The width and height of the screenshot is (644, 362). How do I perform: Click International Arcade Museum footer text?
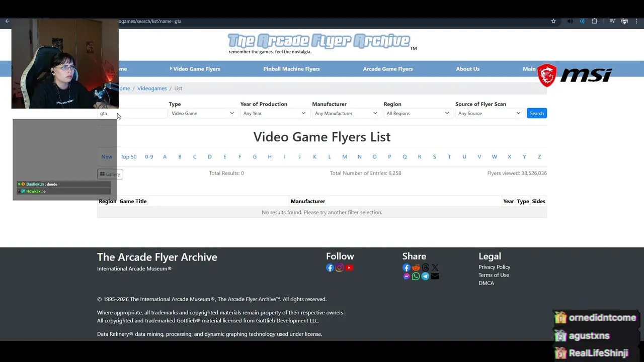point(134,268)
